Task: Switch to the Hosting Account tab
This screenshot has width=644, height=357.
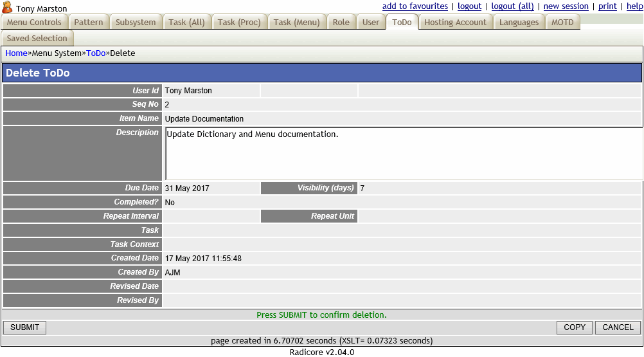Action: tap(455, 23)
